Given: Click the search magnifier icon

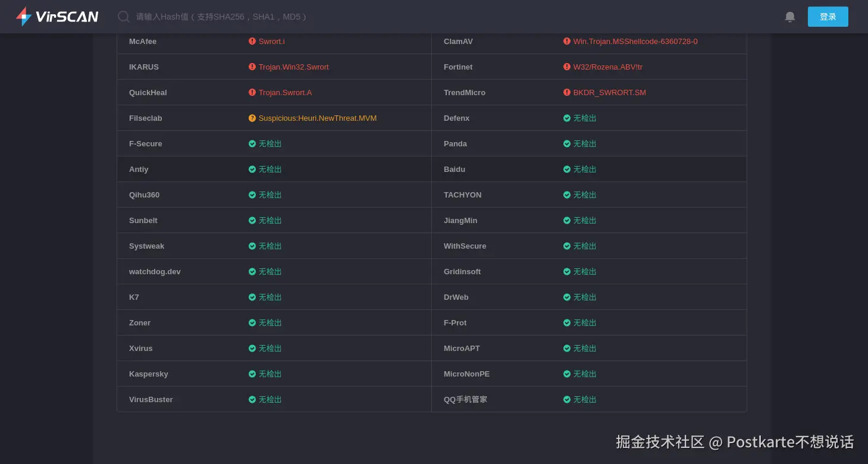Looking at the screenshot, I should [x=124, y=17].
